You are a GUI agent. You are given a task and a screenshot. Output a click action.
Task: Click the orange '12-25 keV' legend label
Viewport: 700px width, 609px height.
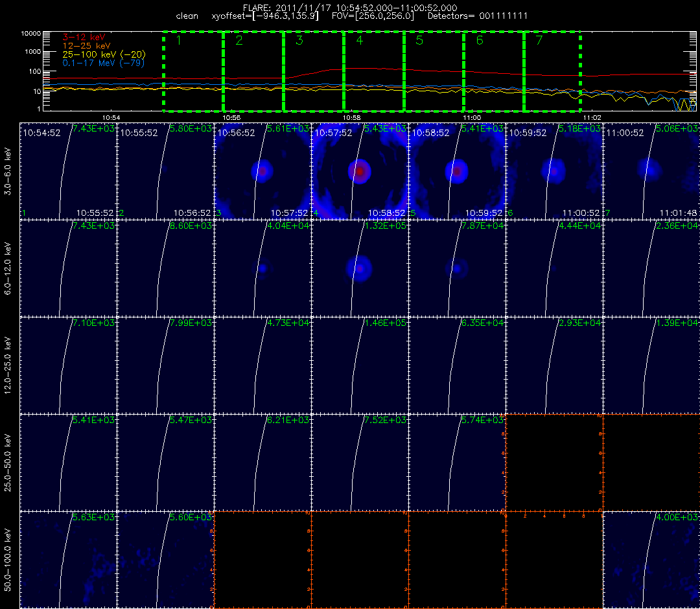(87, 45)
